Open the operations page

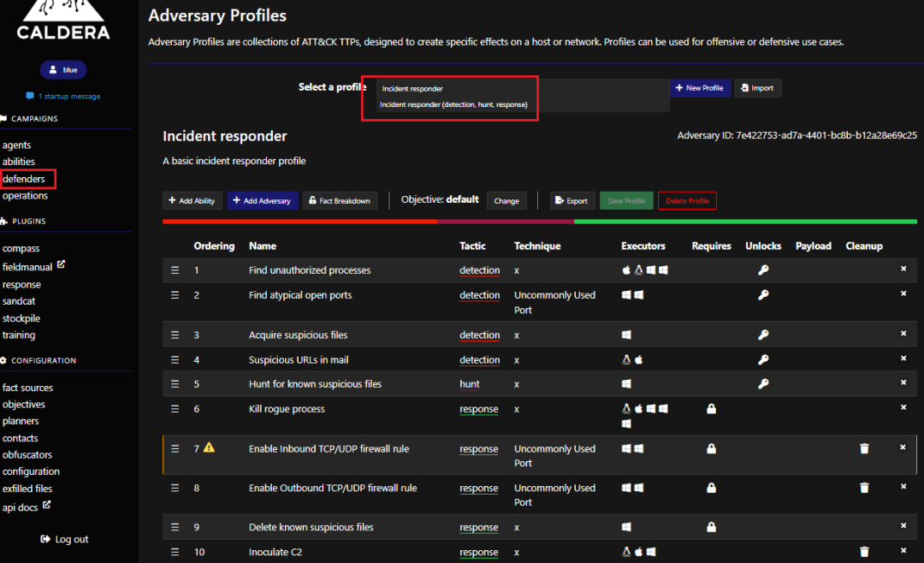[x=26, y=196]
